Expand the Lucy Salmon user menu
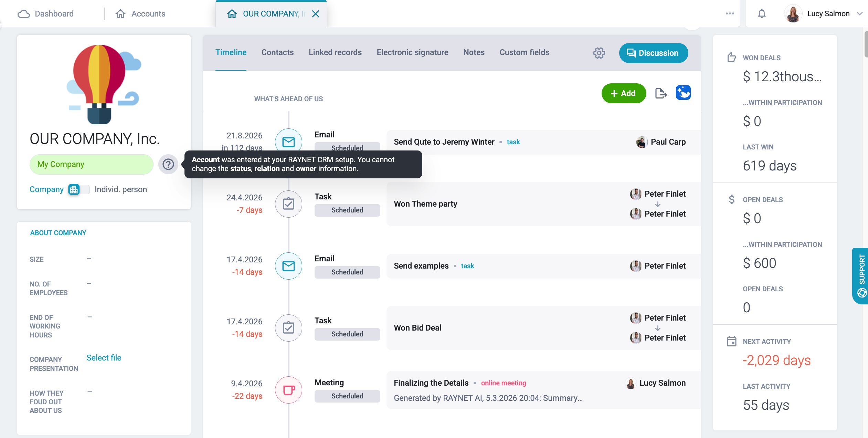The height and width of the screenshot is (438, 868). [x=859, y=14]
